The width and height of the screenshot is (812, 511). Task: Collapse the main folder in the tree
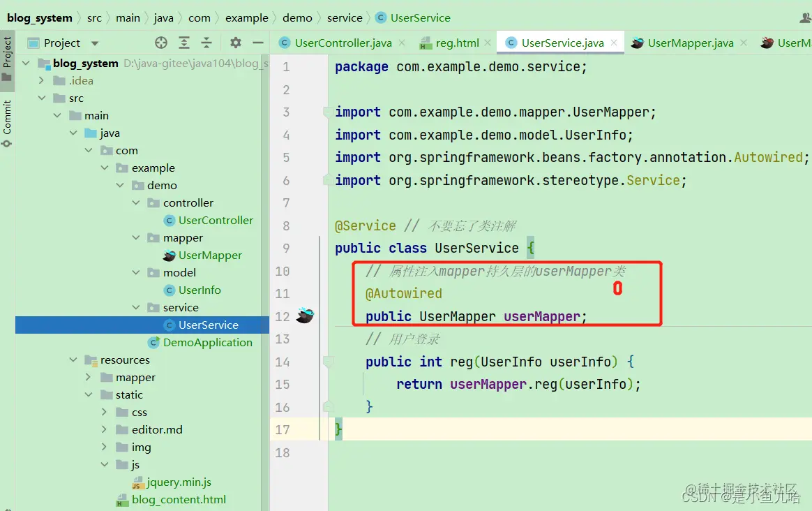click(57, 115)
